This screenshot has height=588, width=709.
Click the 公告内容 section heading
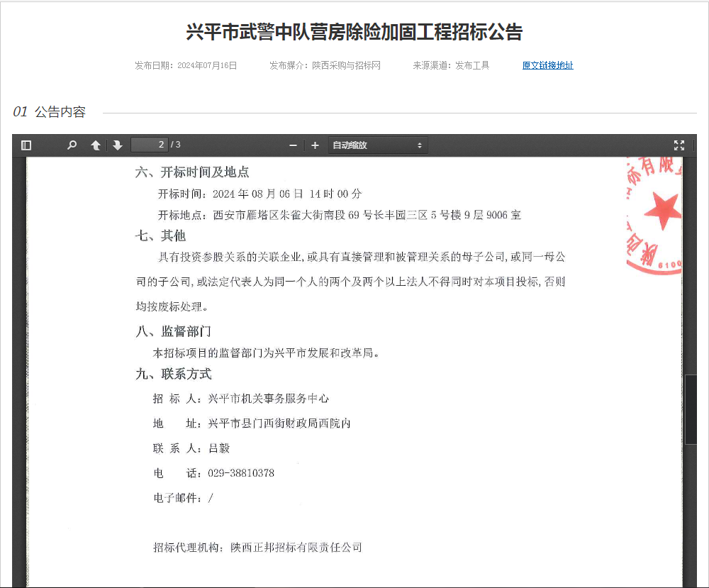60,112
